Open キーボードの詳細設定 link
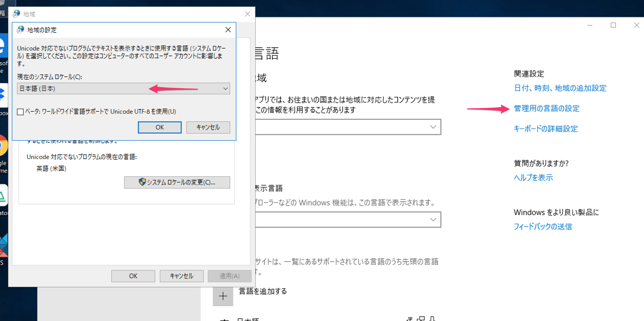Image resolution: width=644 pixels, height=321 pixels. click(546, 129)
